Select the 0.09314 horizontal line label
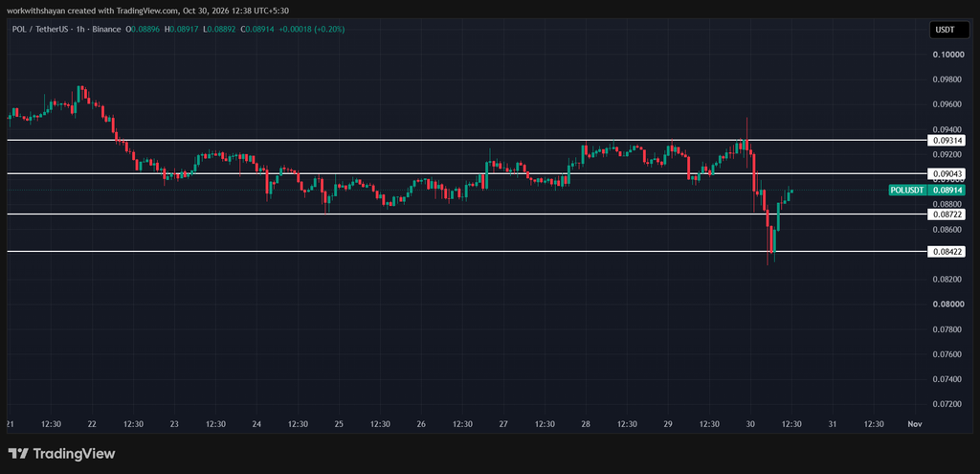 pyautogui.click(x=947, y=140)
